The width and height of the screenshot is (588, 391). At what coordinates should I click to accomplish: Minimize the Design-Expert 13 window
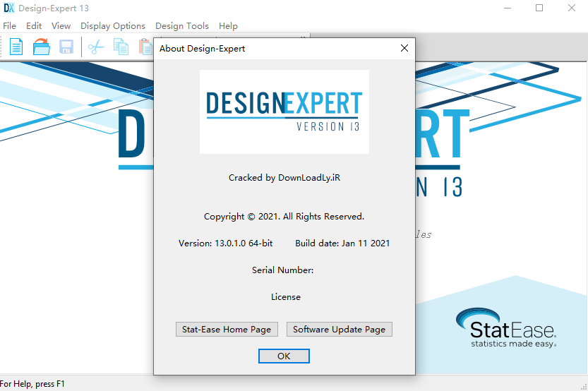508,8
